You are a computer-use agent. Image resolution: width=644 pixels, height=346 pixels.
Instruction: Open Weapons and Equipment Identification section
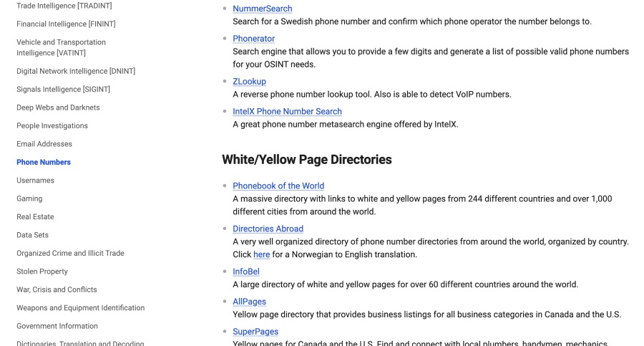[80, 308]
